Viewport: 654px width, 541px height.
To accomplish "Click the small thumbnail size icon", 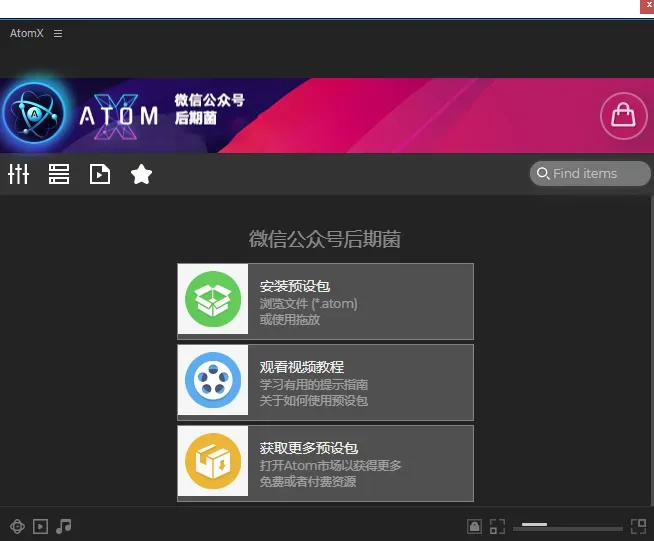I will click(x=497, y=526).
